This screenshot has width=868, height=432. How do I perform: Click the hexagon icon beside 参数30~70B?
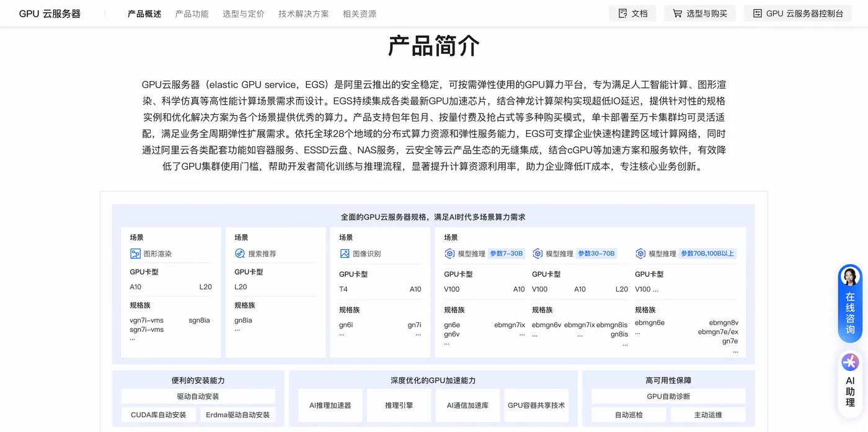538,253
